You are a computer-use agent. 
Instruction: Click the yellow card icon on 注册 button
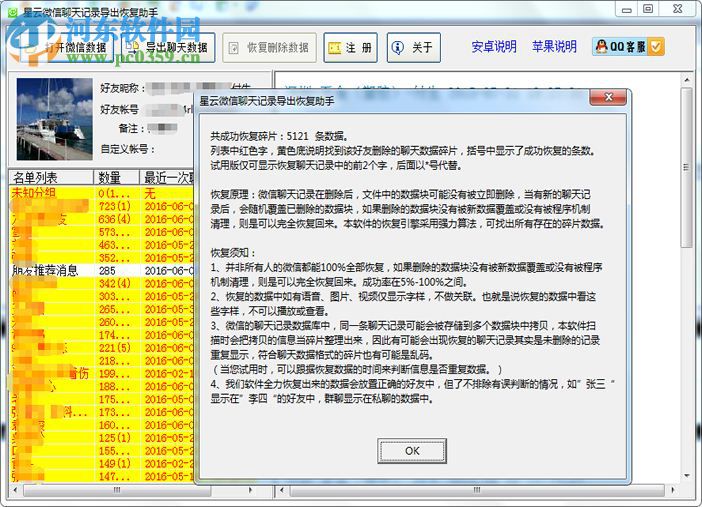pos(334,48)
